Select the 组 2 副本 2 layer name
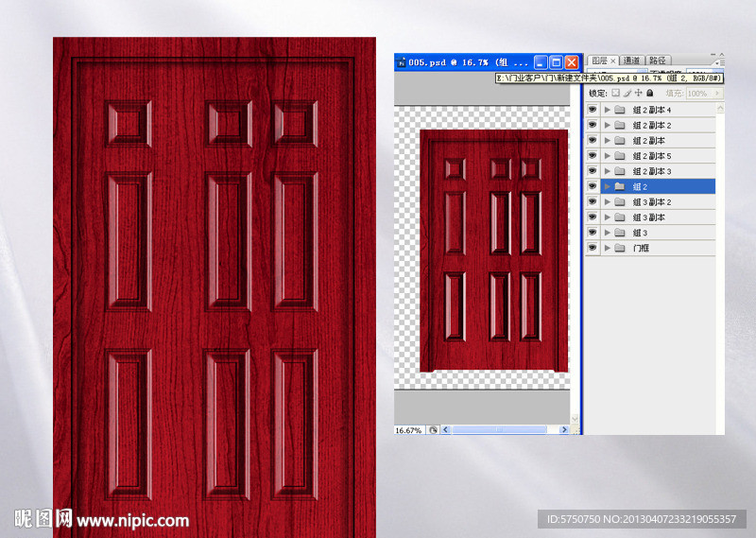This screenshot has width=756, height=538. (x=652, y=126)
